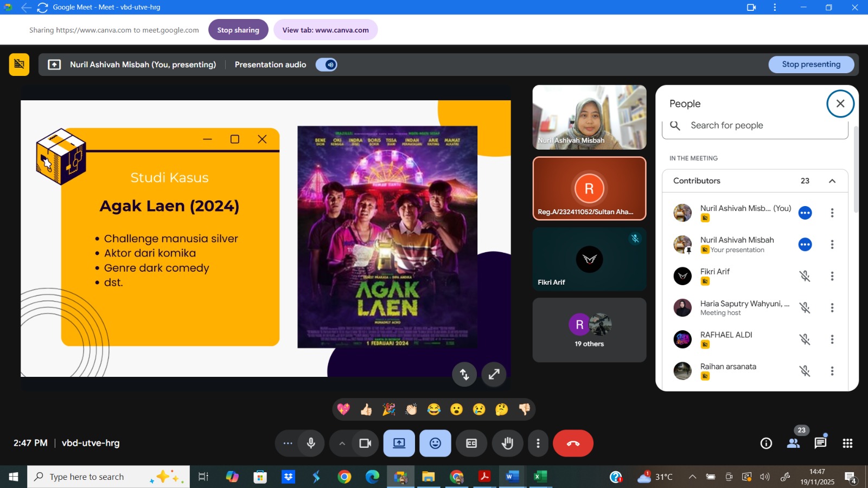Open the activities grid icon
Screen dimensions: 868x488
pyautogui.click(x=847, y=444)
